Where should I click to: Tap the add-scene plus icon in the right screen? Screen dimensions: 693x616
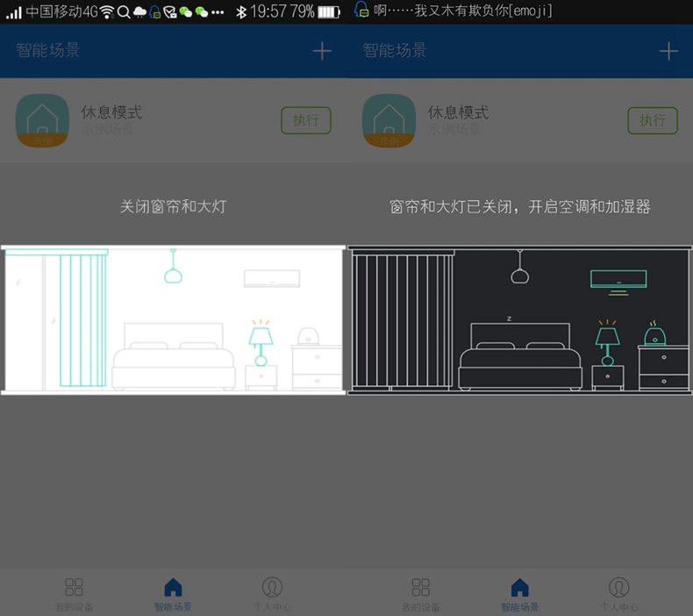668,51
